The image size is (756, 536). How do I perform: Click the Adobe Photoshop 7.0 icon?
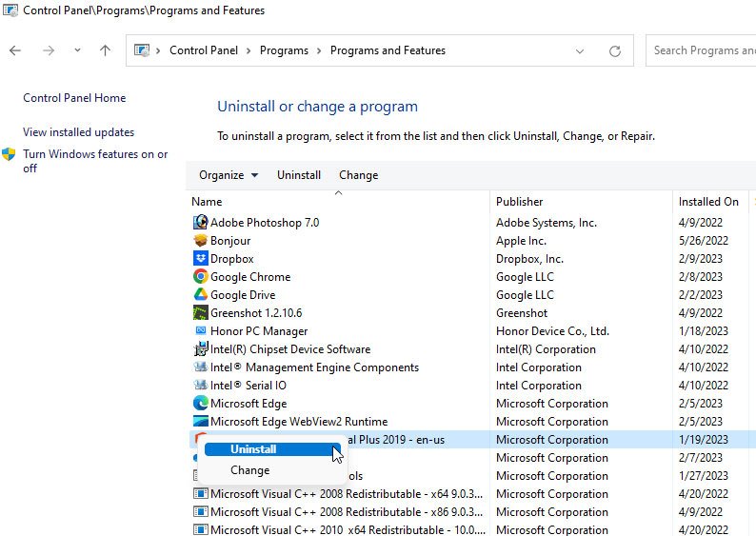tap(200, 223)
